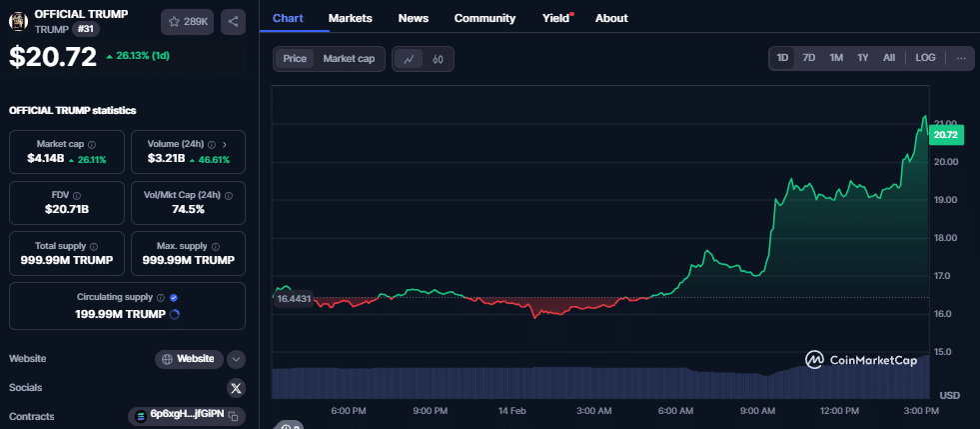Set chart range to All
This screenshot has height=429, width=980.
[889, 58]
